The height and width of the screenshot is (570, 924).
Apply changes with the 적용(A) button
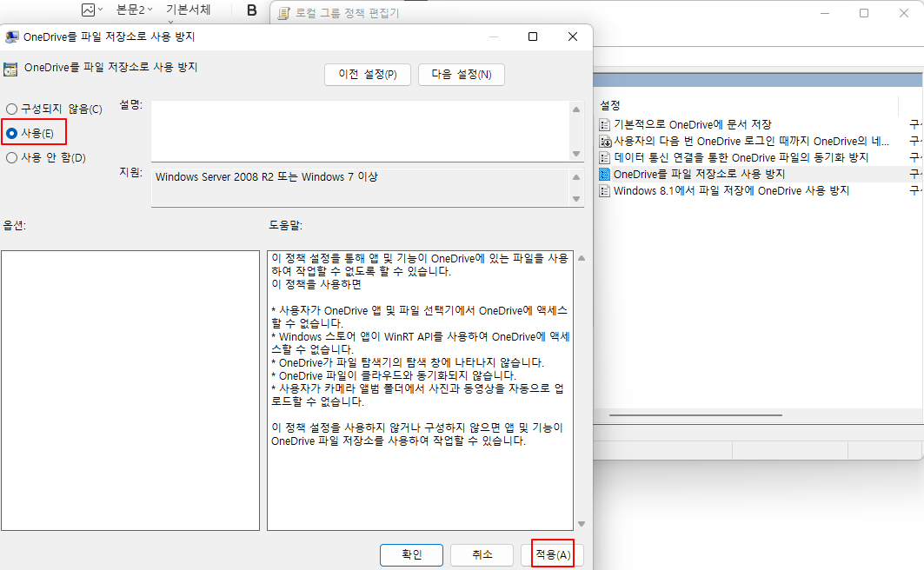click(x=553, y=554)
